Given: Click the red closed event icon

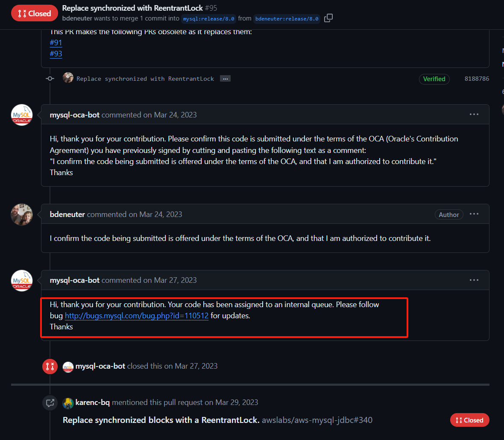Looking at the screenshot, I should point(50,367).
